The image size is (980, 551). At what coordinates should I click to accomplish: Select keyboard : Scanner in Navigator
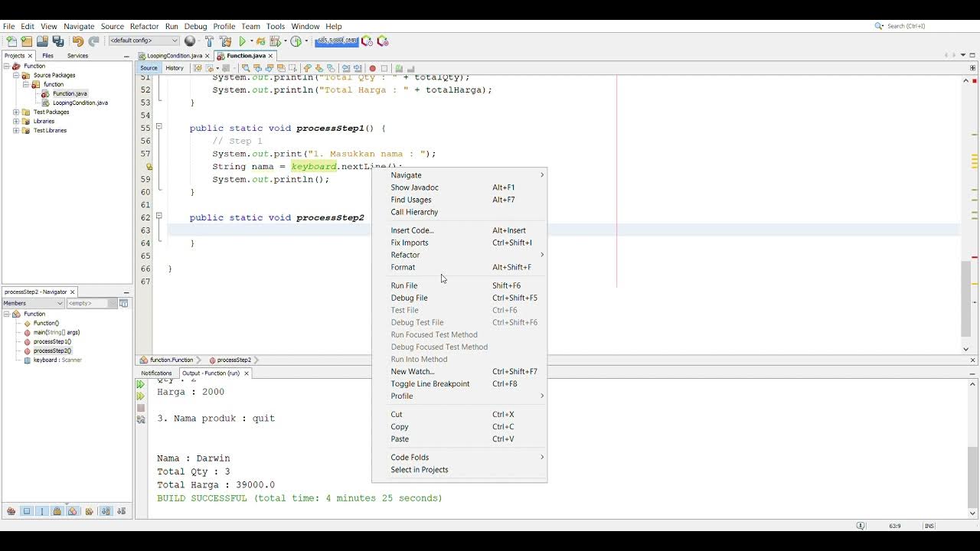pyautogui.click(x=57, y=360)
